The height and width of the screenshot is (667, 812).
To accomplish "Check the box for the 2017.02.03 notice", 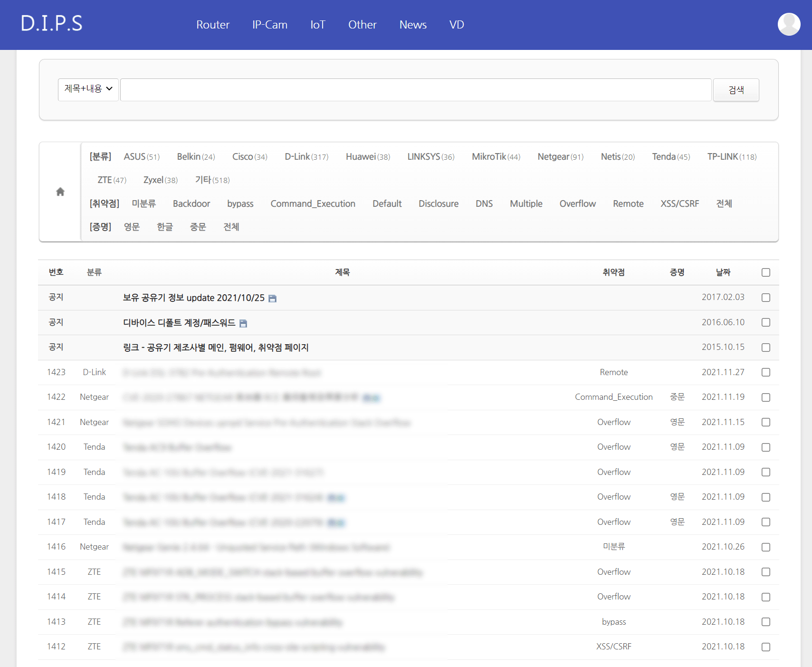I will tap(765, 298).
